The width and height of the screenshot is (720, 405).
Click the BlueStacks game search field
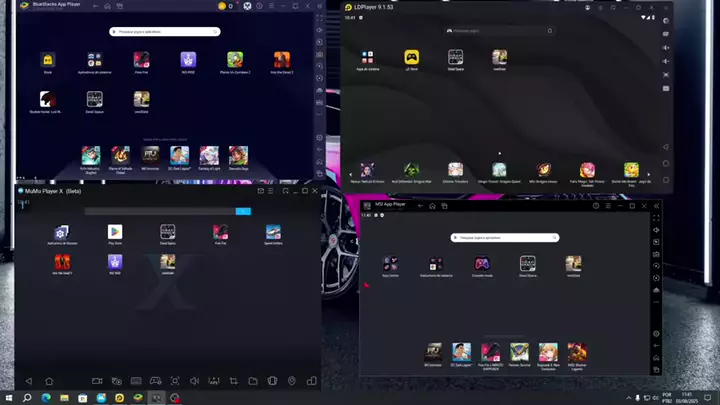165,32
